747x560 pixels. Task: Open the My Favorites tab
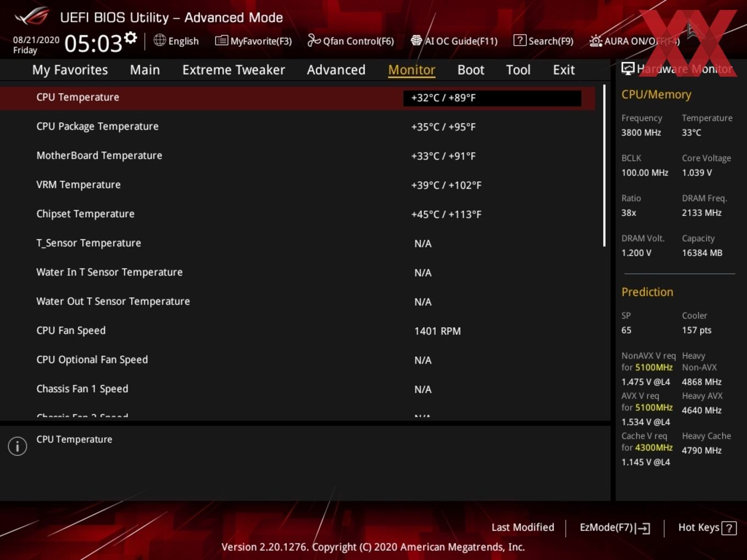[x=70, y=70]
